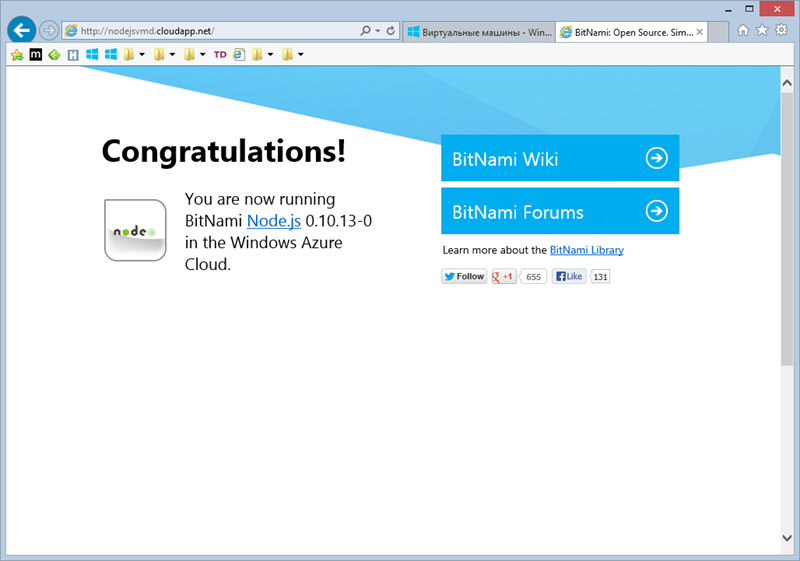The image size is (800, 561).
Task: Open the IE page shortcut bookmark
Action: pyautogui.click(x=239, y=54)
